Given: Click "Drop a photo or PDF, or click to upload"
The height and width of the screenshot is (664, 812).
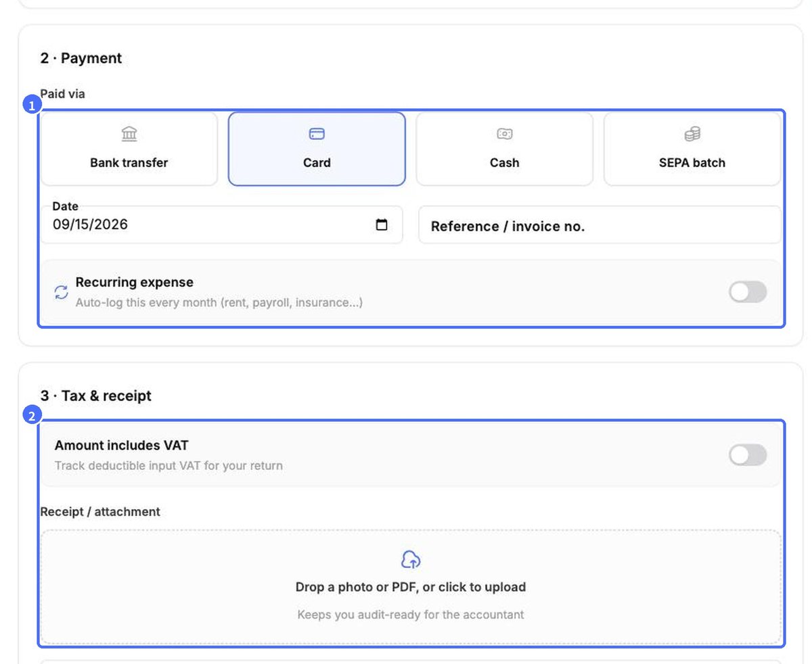Looking at the screenshot, I should click(x=411, y=587).
